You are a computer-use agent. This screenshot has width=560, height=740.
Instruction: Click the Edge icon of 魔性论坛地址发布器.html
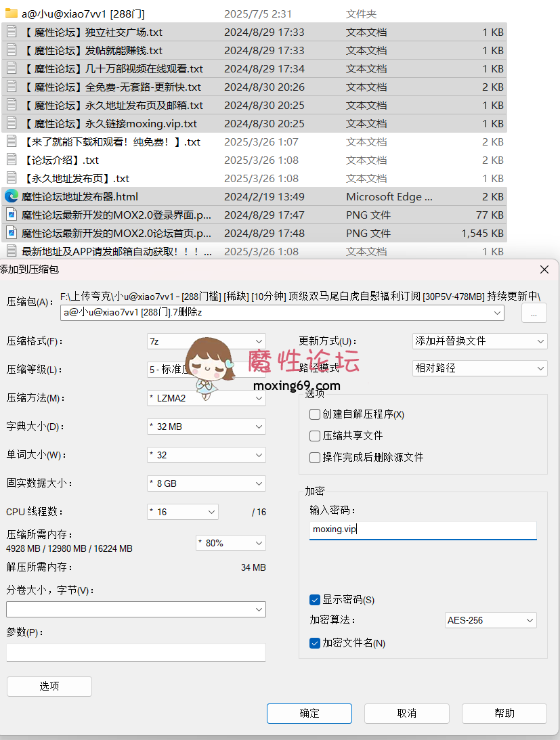[x=12, y=196]
